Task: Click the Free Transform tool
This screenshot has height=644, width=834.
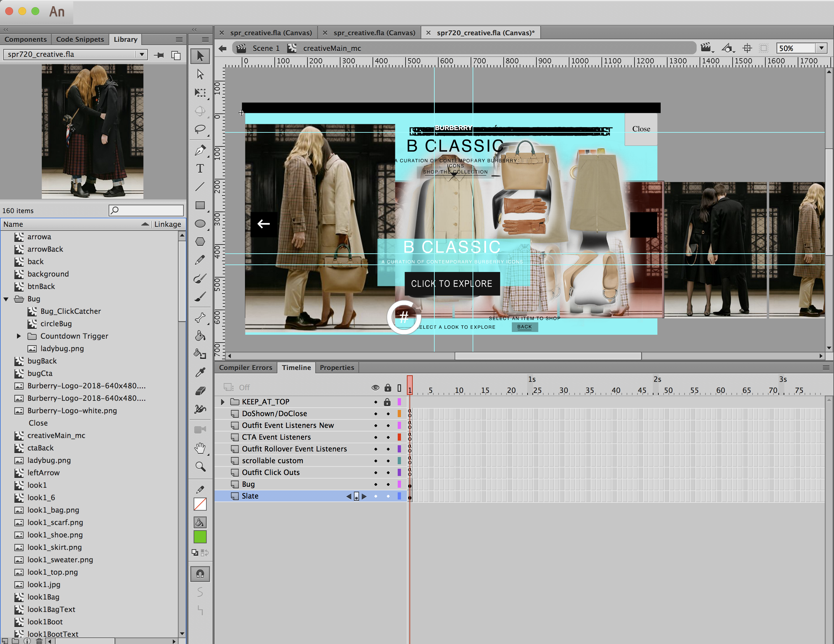Action: 200,93
